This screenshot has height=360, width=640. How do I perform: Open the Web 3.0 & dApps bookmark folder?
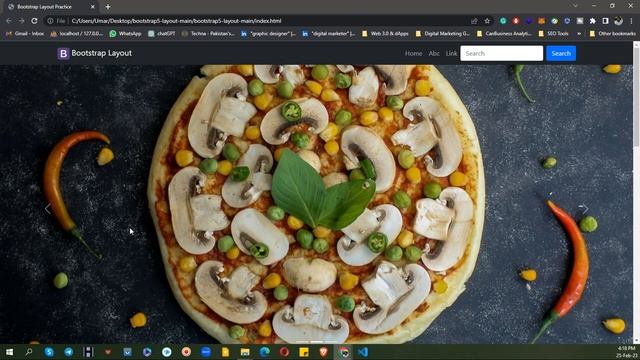click(x=385, y=33)
